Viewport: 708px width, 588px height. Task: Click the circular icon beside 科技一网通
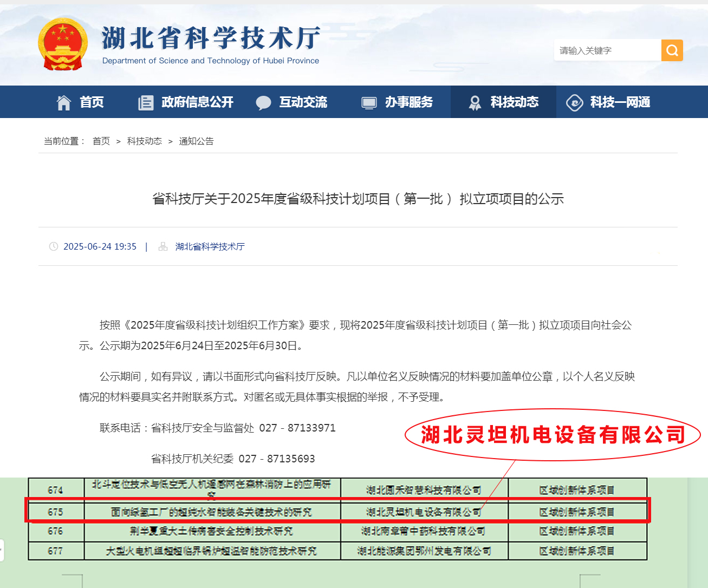pyautogui.click(x=574, y=102)
